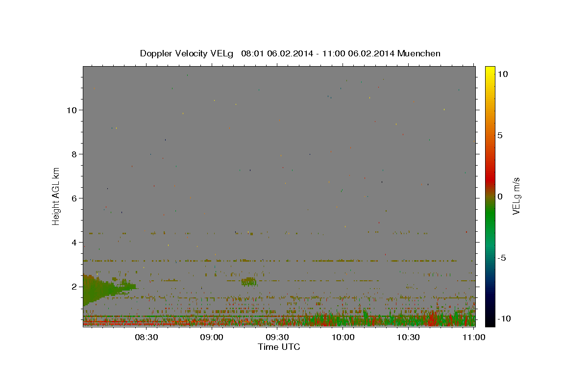Click the colorbar tick label -5
588x392 pixels.
pos(501,258)
